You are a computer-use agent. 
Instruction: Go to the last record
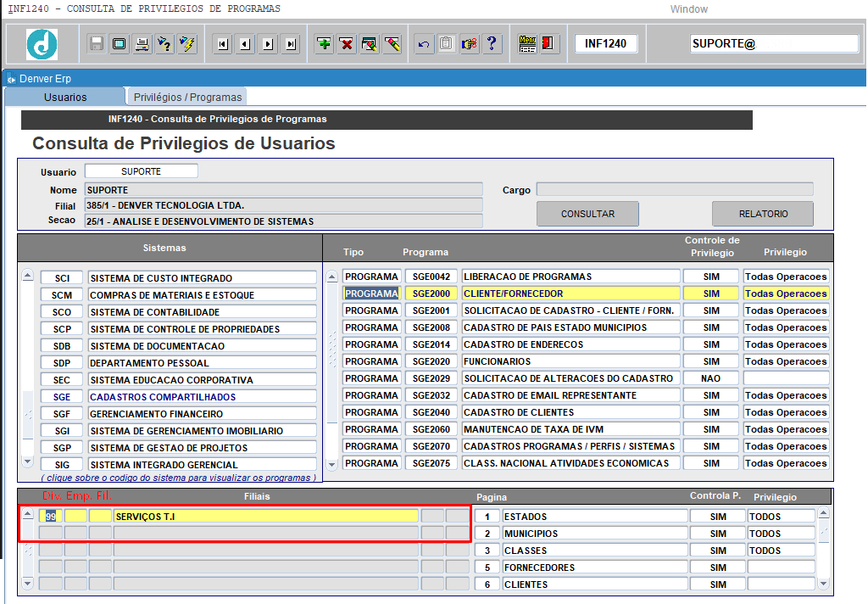point(291,44)
